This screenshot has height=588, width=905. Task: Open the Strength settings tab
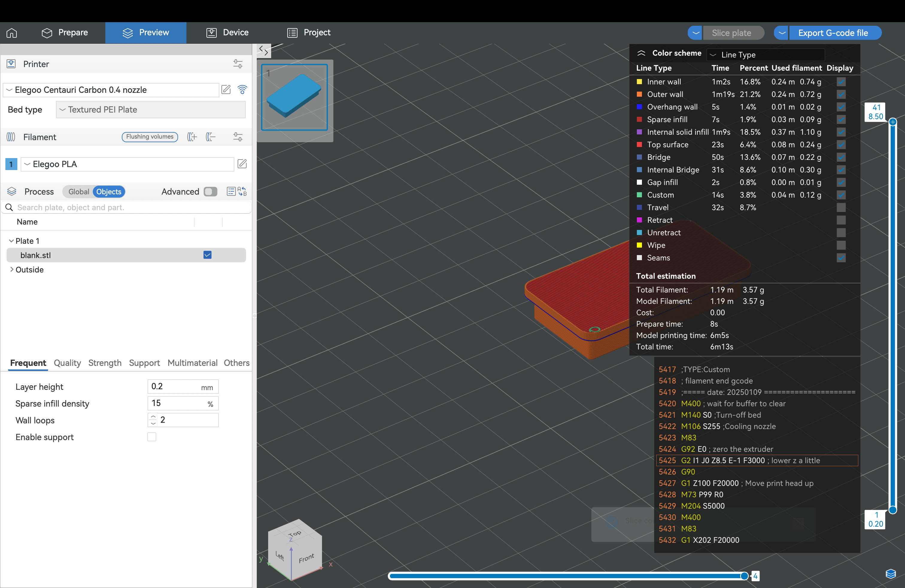click(x=104, y=363)
